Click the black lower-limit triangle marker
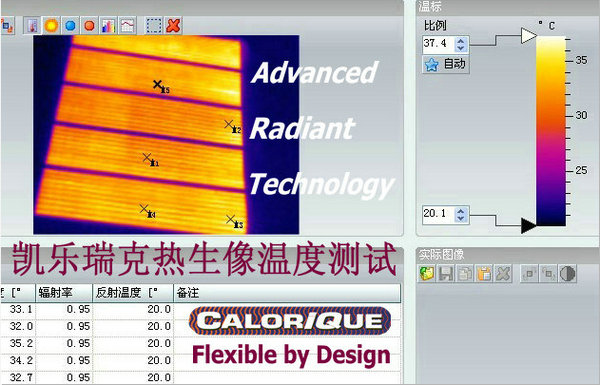The height and width of the screenshot is (385, 600). point(529,225)
